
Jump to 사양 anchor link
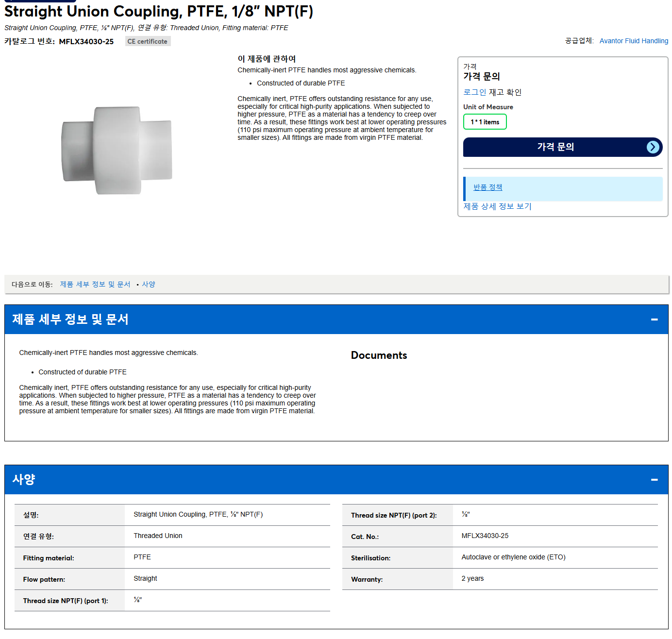tap(149, 285)
